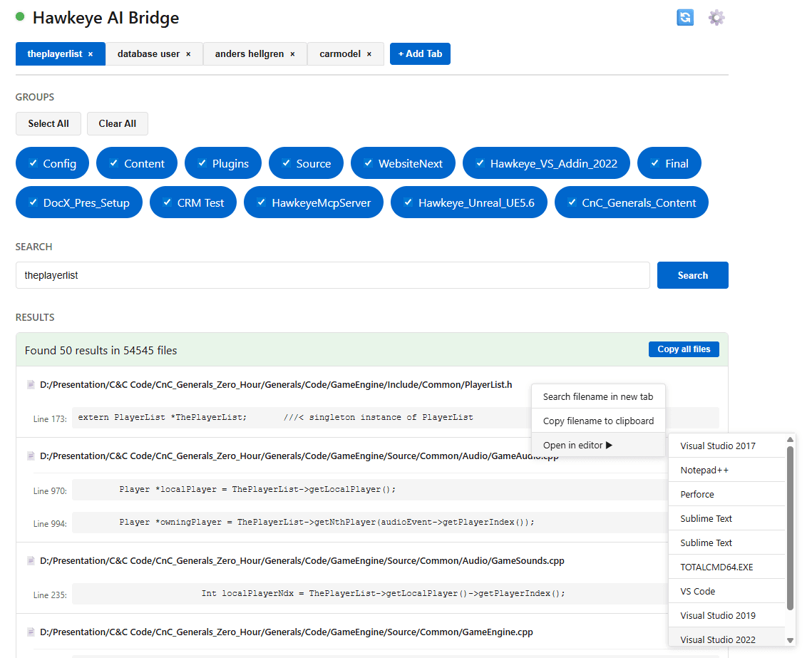Toggle the Source group checkbox
The height and width of the screenshot is (658, 812).
point(287,163)
